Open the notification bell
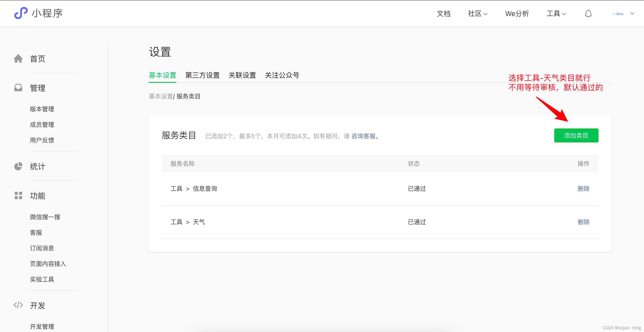644x332 pixels. (x=588, y=13)
